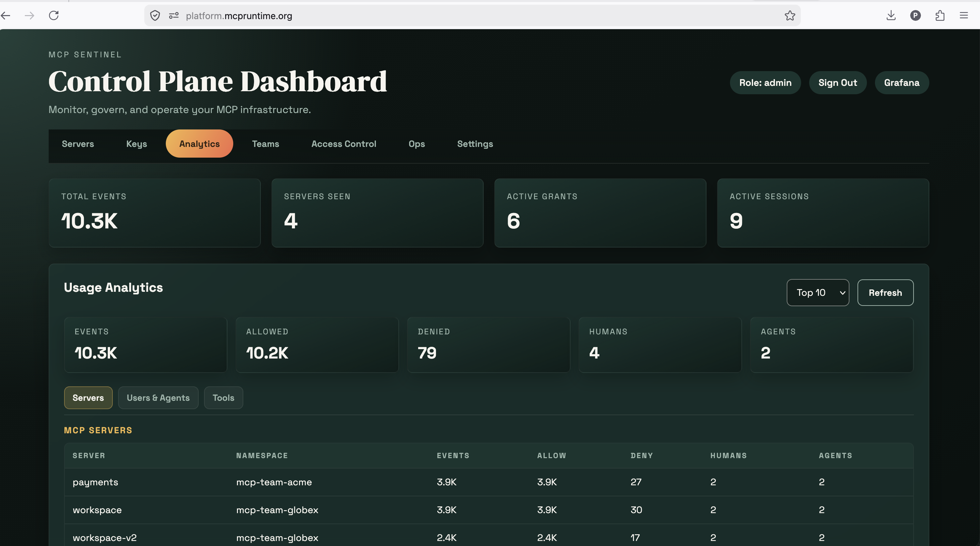Viewport: 980px width, 546px height.
Task: Open the browser hamburger menu
Action: point(964,15)
